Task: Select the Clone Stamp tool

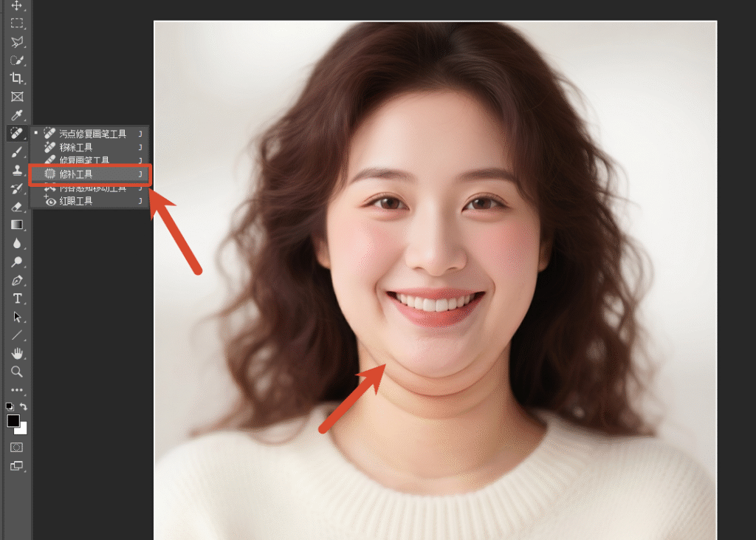Action: click(x=16, y=170)
